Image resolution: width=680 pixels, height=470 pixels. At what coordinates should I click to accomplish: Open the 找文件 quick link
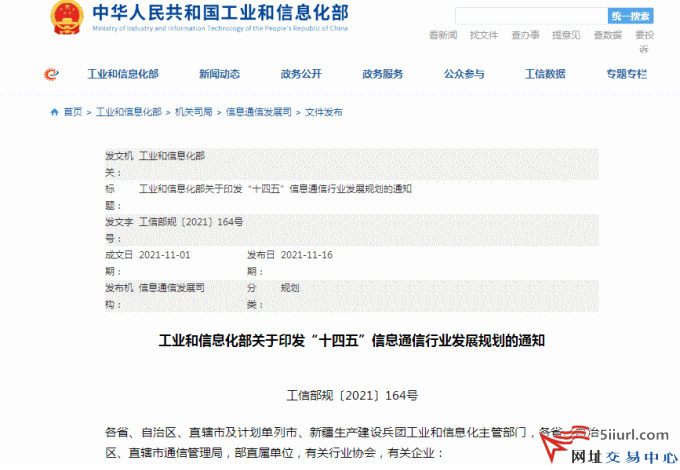[484, 35]
